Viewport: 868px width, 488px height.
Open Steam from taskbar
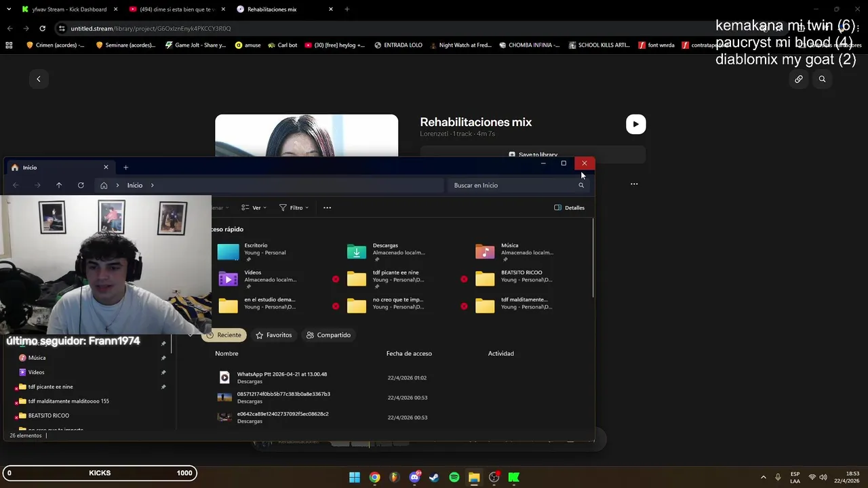coord(434,477)
